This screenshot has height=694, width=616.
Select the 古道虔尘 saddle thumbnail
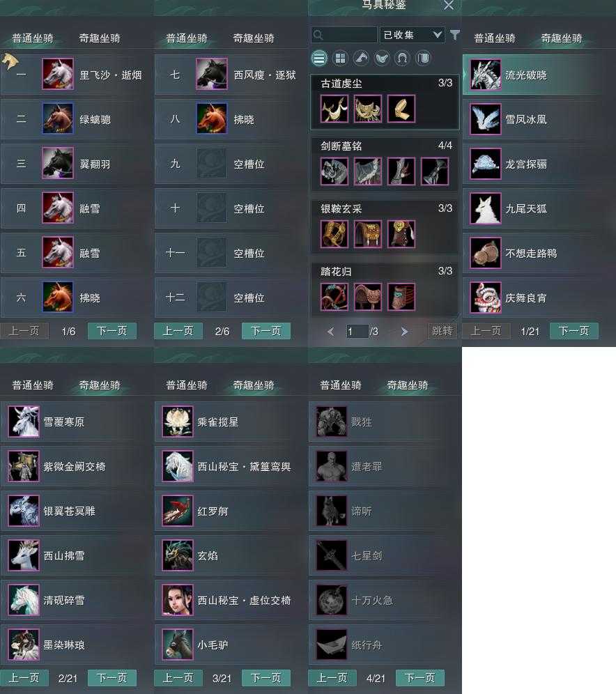368,109
